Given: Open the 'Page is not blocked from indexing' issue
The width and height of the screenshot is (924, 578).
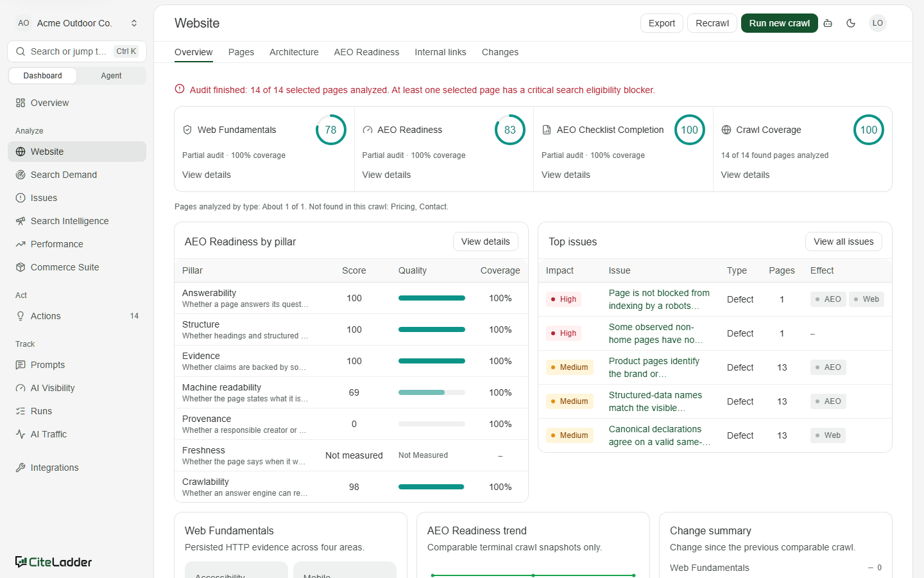Looking at the screenshot, I should coord(659,299).
